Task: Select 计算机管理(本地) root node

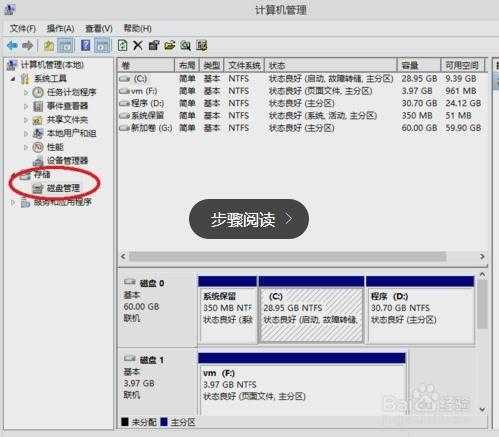Action: 52,65
